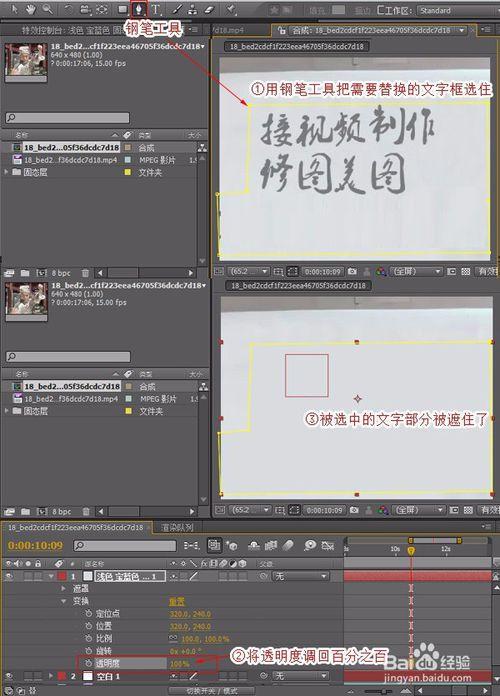
Task: Enable frame blending for the timeline
Action: tap(271, 545)
